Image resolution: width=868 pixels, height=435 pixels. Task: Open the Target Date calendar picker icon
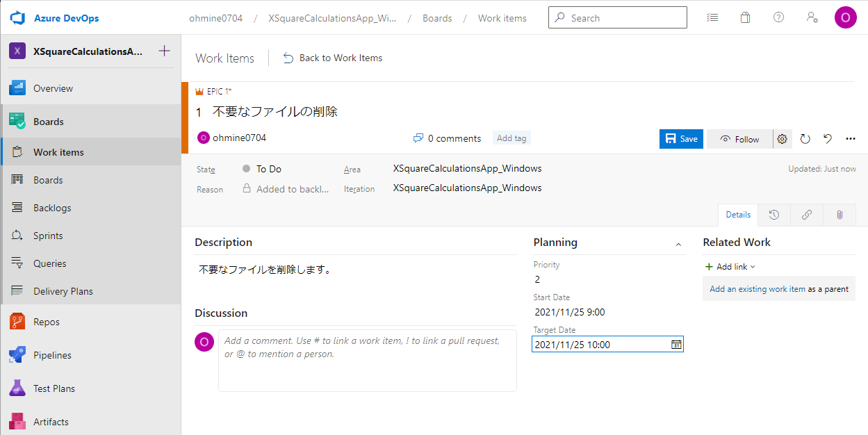point(676,345)
